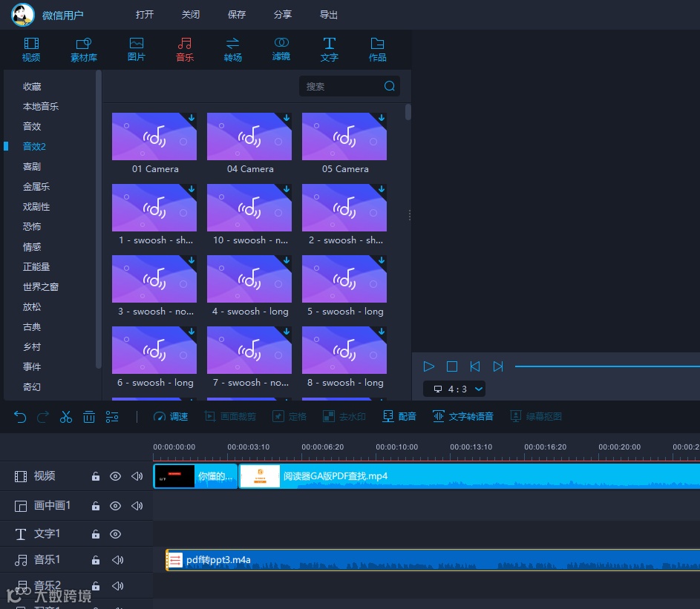Screen dimensions: 700x609
Task: Hide the 画中画1 track
Action: [x=116, y=506]
